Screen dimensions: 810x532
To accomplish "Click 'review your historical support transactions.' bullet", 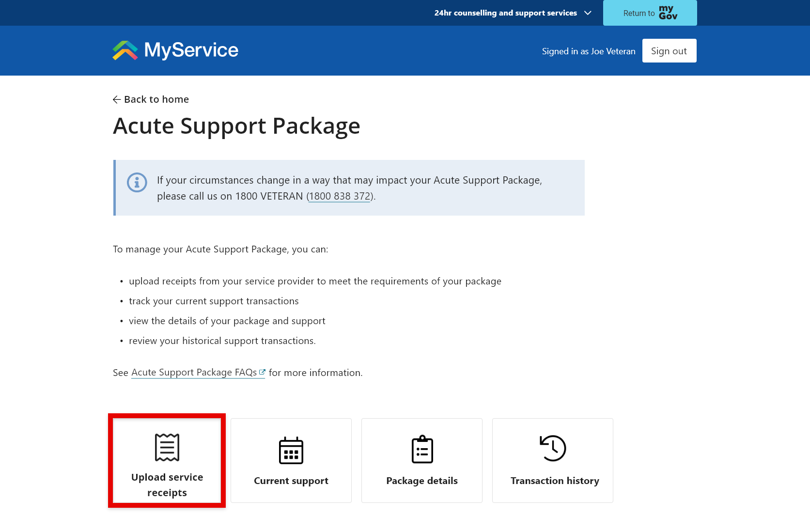I will [x=222, y=341].
